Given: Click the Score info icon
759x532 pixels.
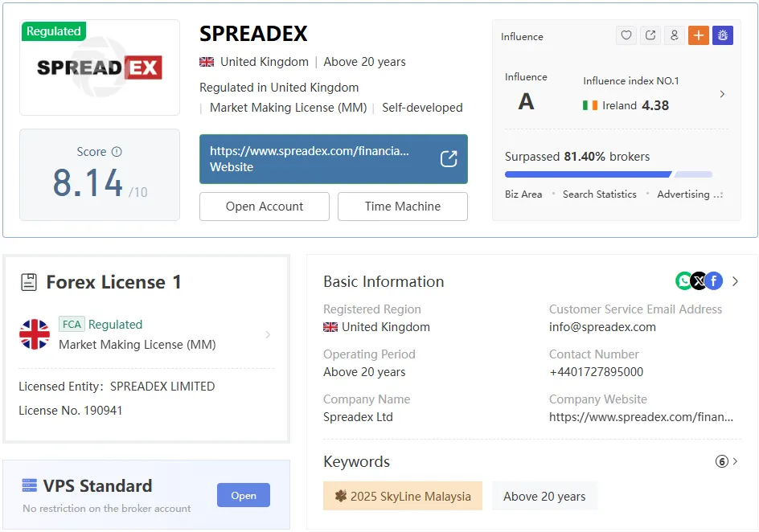Looking at the screenshot, I should pyautogui.click(x=117, y=152).
